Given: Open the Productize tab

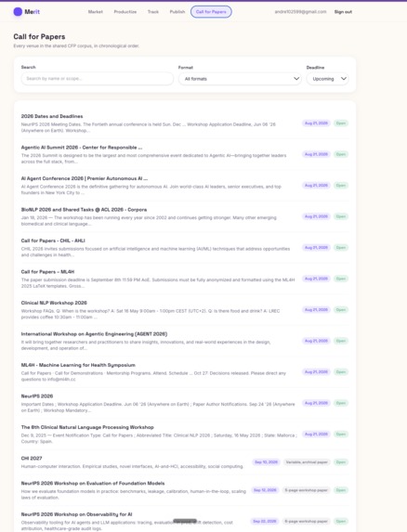Looking at the screenshot, I should click(125, 12).
